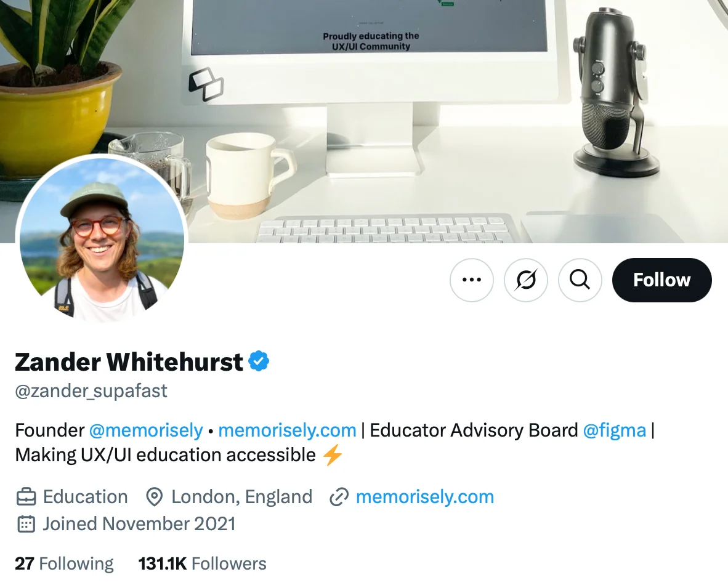Visit the @memorisely mention in the bio
The width and height of the screenshot is (728, 585).
click(146, 430)
